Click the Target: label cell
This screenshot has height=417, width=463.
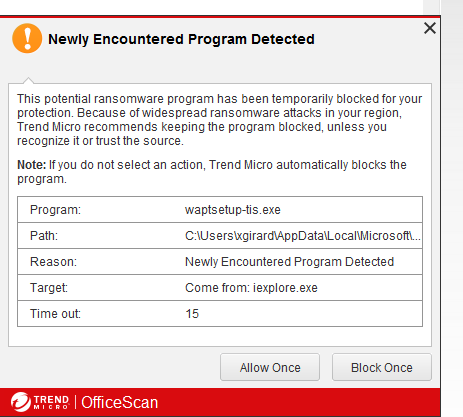point(49,288)
